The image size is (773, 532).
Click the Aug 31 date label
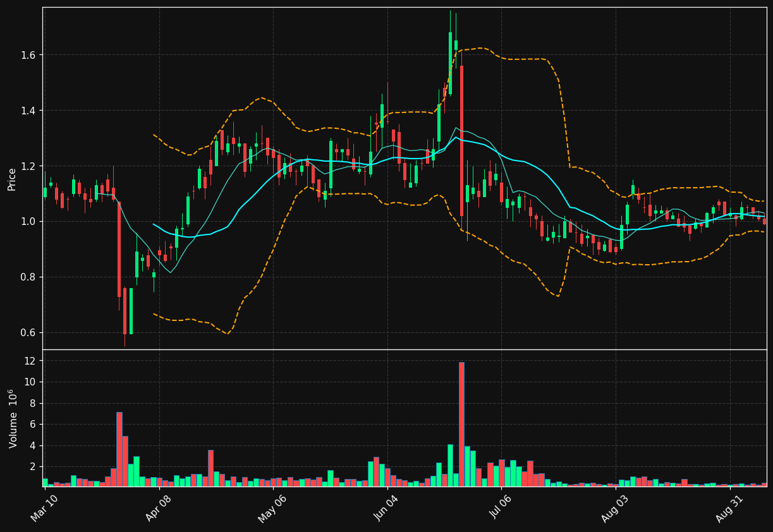[730, 508]
